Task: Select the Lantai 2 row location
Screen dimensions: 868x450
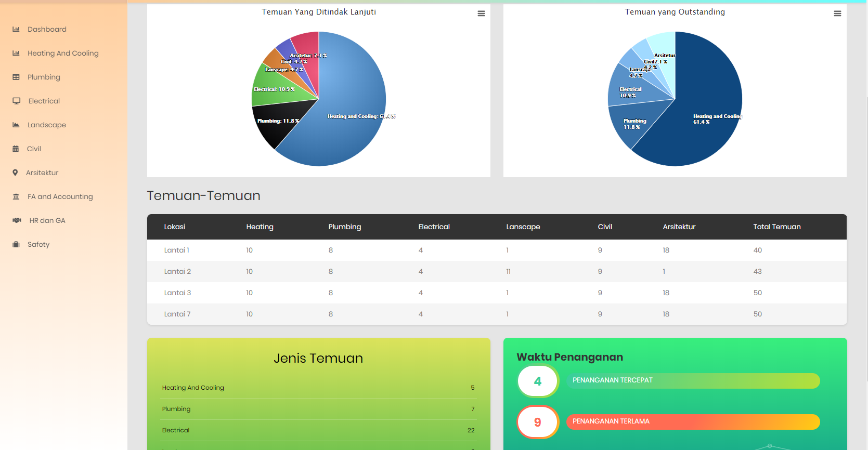Action: (x=177, y=272)
